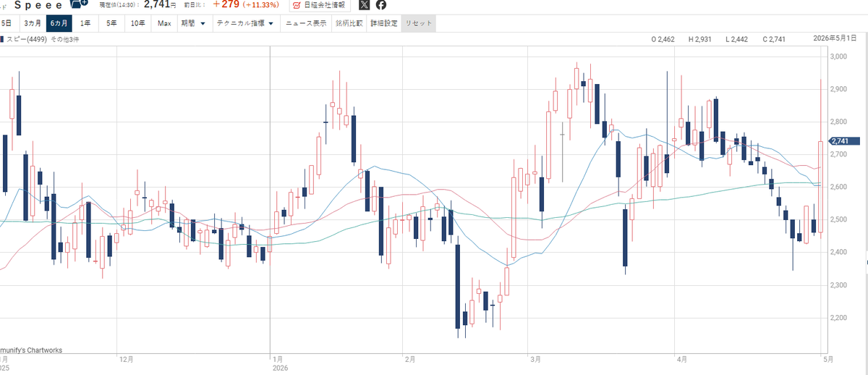Add Speee to portfolio folder icon
The image size is (868, 375).
click(79, 4)
